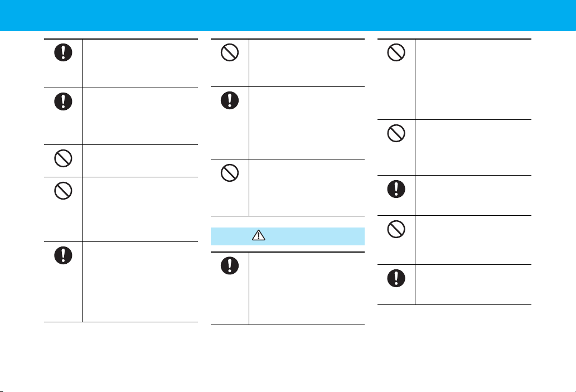Click the prohibition icon above the caution banner
The image size is (576, 392).
click(230, 173)
